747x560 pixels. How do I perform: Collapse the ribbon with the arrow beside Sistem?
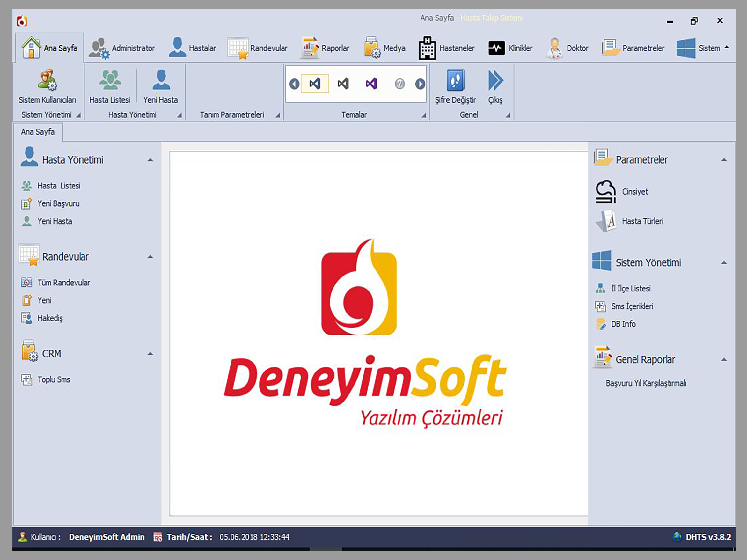point(727,47)
